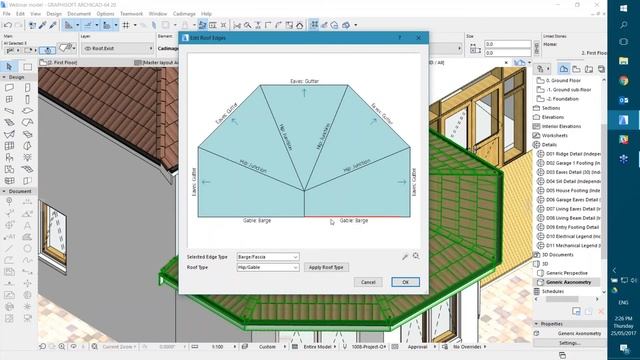This screenshot has height=360, width=640.
Task: Select D05 House Footing detail
Action: coord(573,191)
